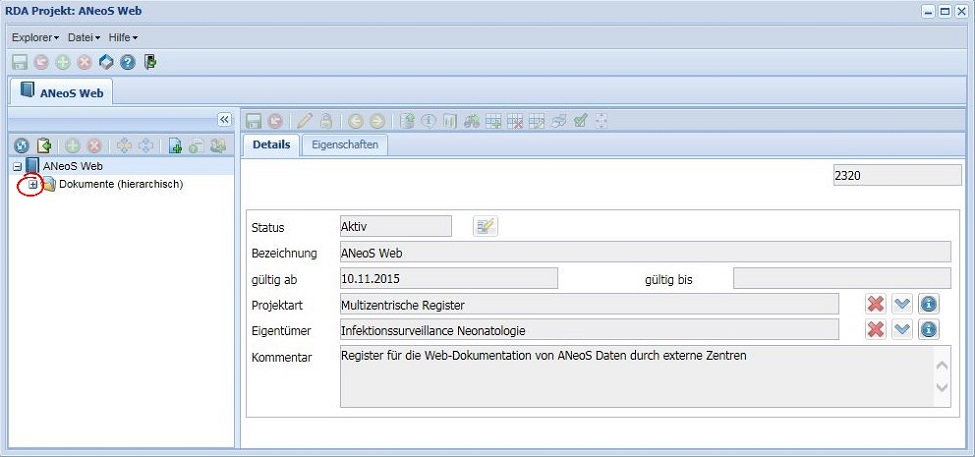Screen dimensions: 975x457
Task: Click the info icon next to Projektart
Action: click(928, 303)
